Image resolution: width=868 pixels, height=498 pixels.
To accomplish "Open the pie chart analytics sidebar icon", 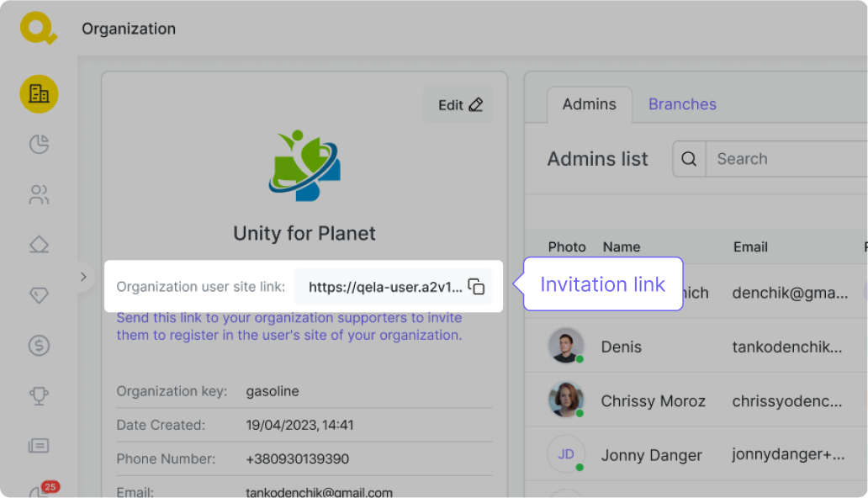I will [39, 145].
